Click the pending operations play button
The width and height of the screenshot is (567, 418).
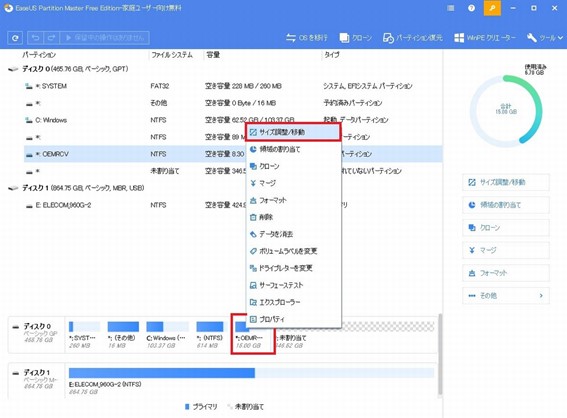click(x=105, y=38)
